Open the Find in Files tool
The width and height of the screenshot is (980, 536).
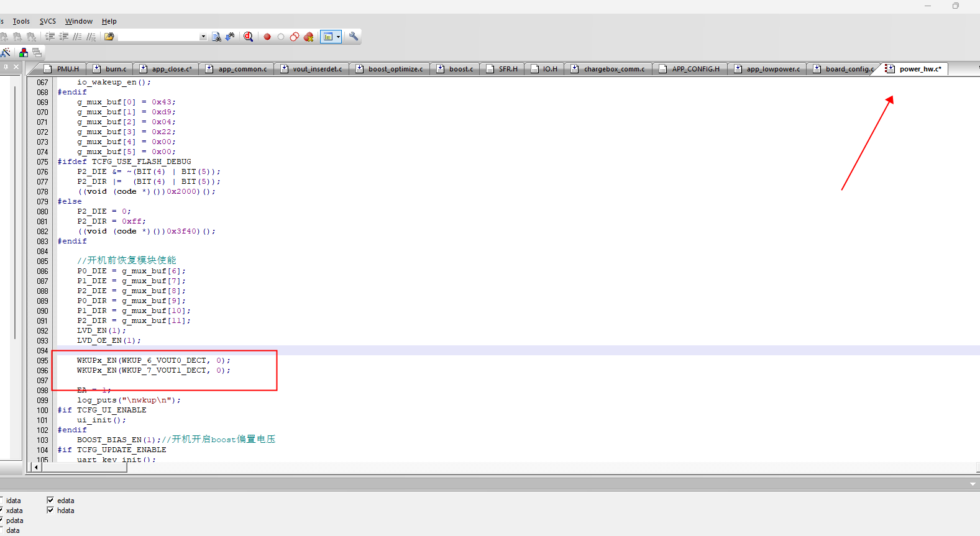click(109, 37)
